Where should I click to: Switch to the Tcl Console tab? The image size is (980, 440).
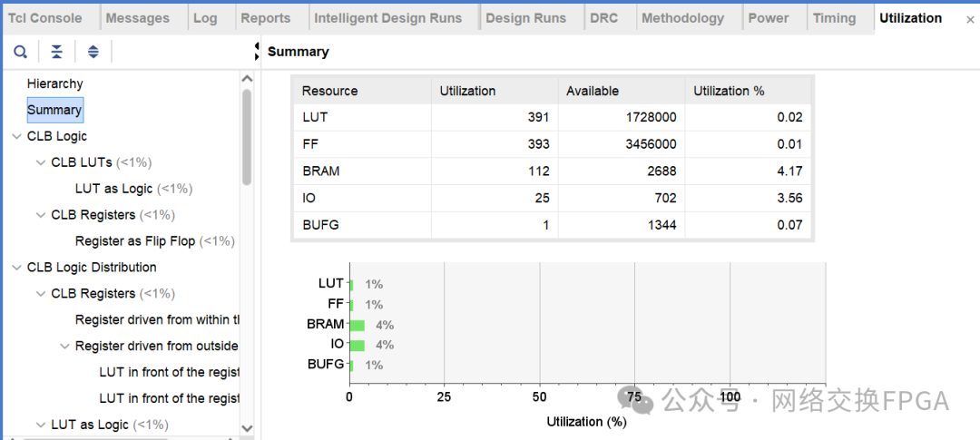coord(45,18)
